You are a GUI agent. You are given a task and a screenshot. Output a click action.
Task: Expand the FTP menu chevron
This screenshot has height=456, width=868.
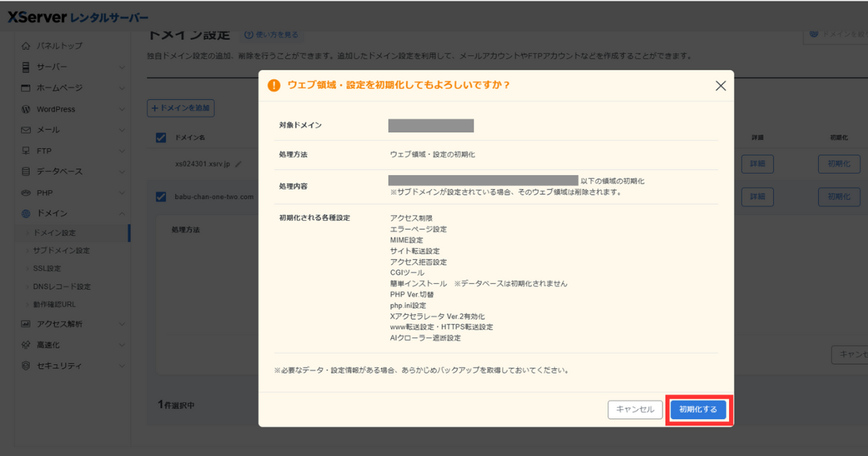[x=122, y=151]
